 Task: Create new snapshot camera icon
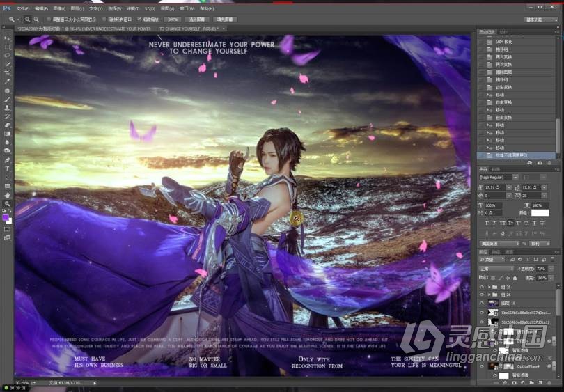point(540,163)
